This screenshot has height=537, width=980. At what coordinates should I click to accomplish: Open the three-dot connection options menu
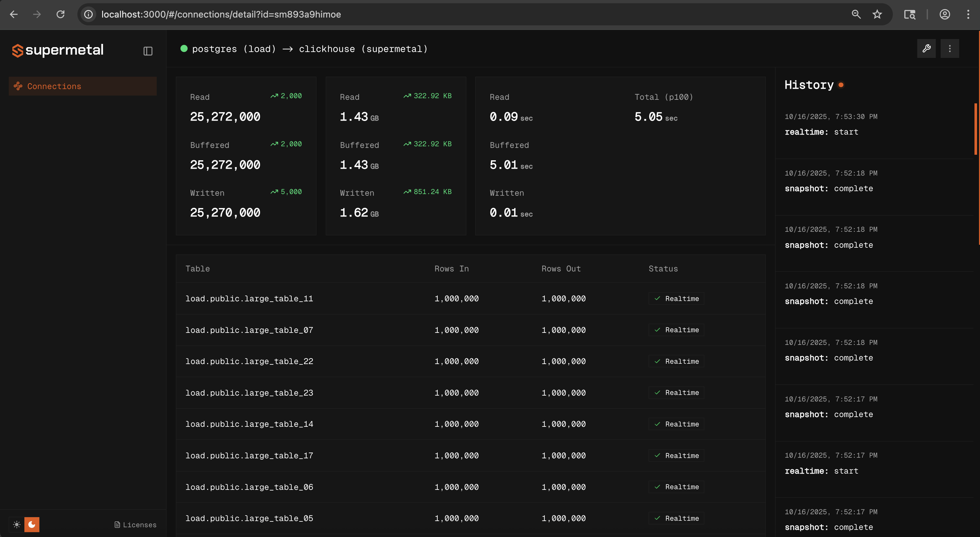point(949,49)
